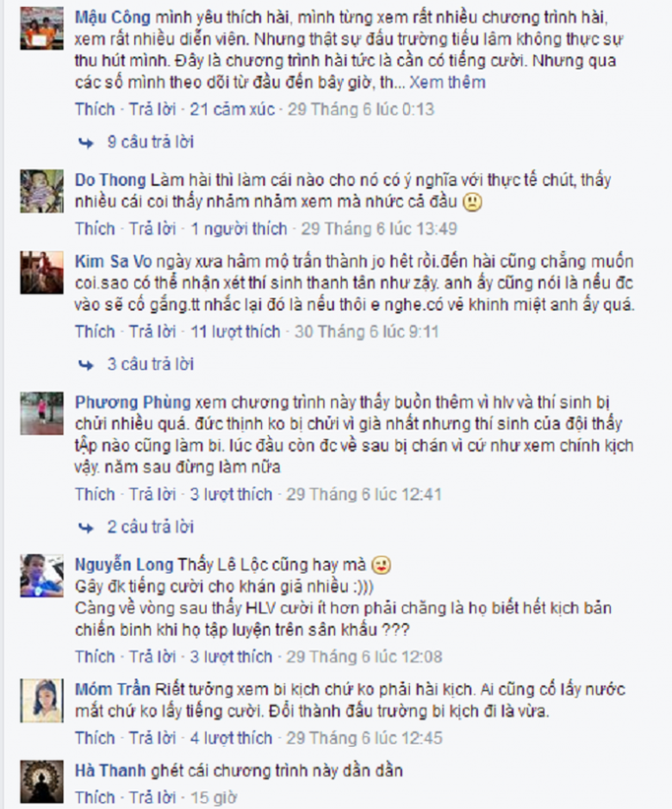The width and height of the screenshot is (672, 809).
Task: View 21 cảm xúc reactions on Mậu Công's comment
Action: 233,109
